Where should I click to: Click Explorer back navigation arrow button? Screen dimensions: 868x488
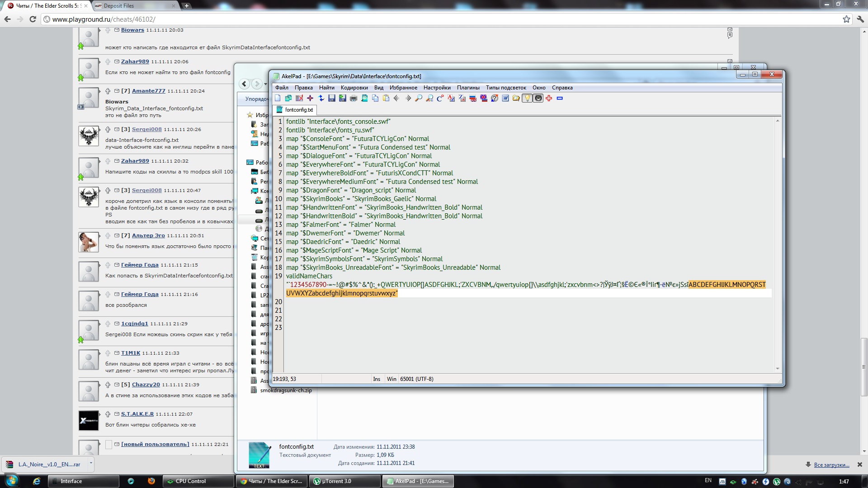pyautogui.click(x=245, y=84)
